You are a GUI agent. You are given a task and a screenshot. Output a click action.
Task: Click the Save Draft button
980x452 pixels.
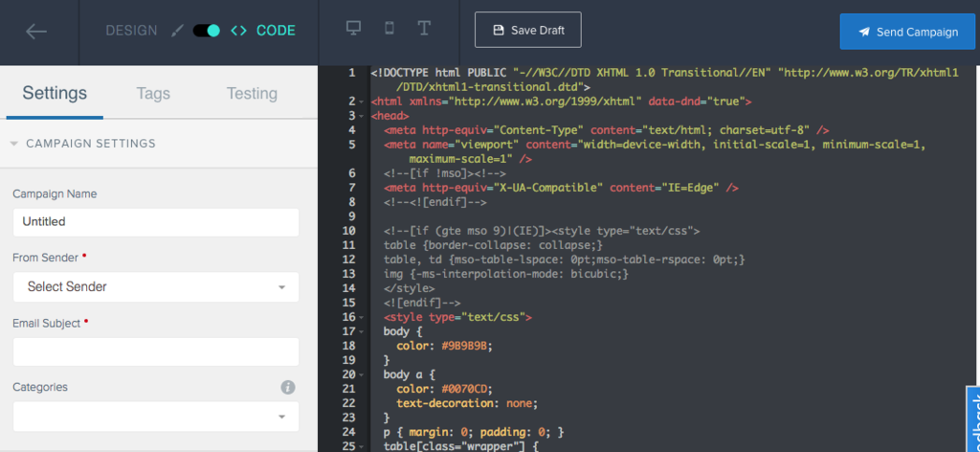click(528, 30)
